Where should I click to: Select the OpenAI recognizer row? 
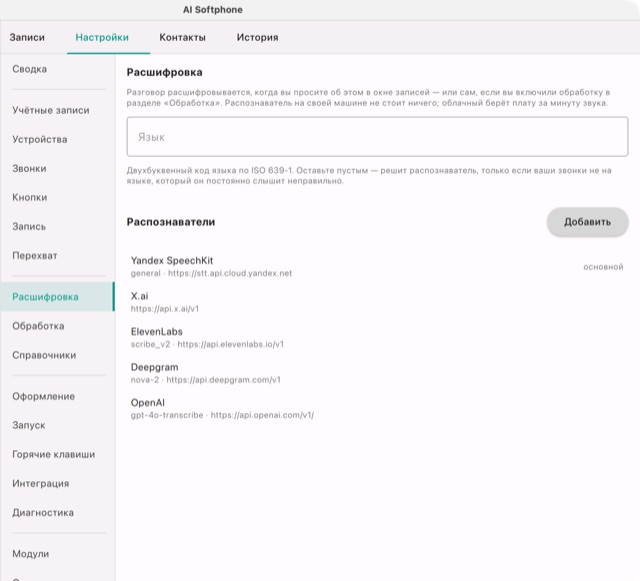pyautogui.click(x=377, y=408)
